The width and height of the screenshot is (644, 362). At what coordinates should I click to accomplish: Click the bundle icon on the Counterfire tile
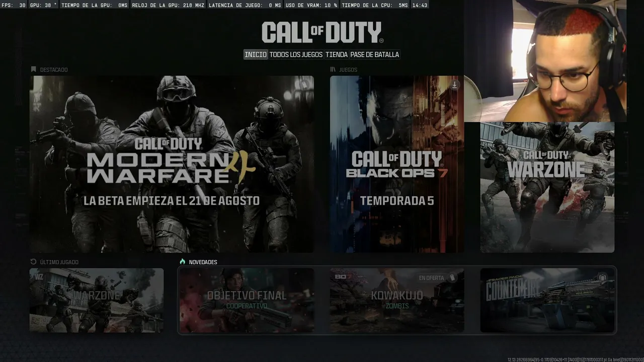click(x=602, y=278)
